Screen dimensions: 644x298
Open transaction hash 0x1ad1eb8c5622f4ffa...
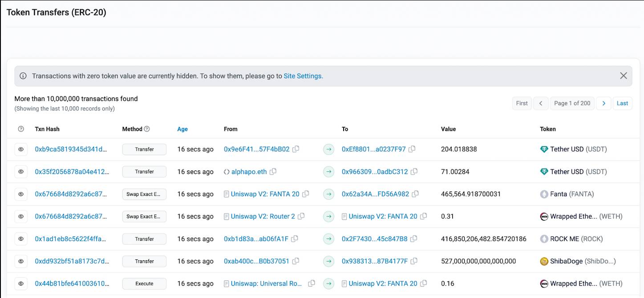click(71, 239)
